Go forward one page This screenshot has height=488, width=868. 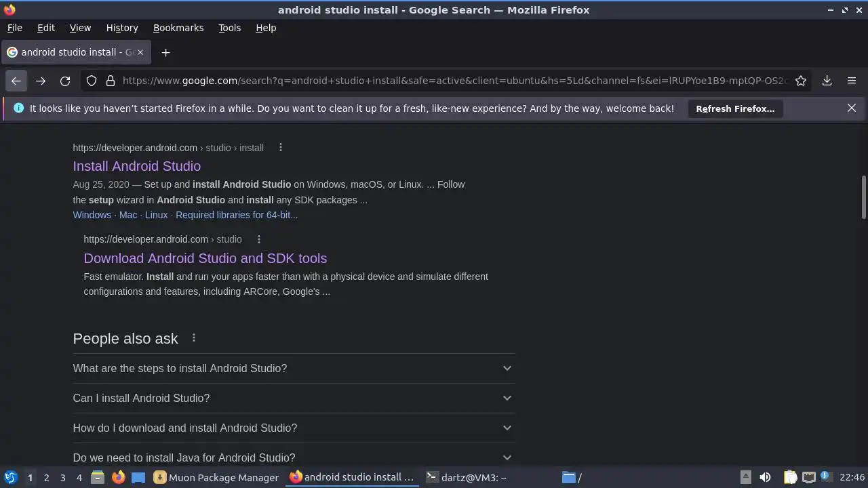tap(41, 81)
